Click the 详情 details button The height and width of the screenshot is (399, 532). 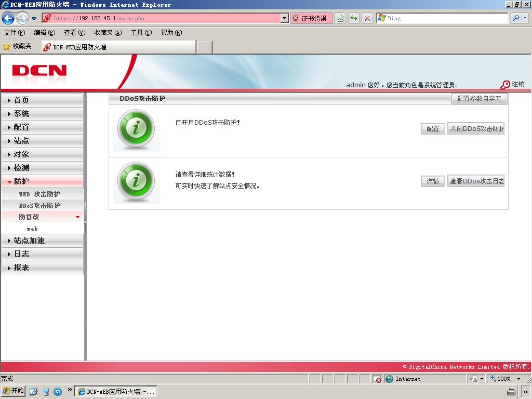pos(433,181)
